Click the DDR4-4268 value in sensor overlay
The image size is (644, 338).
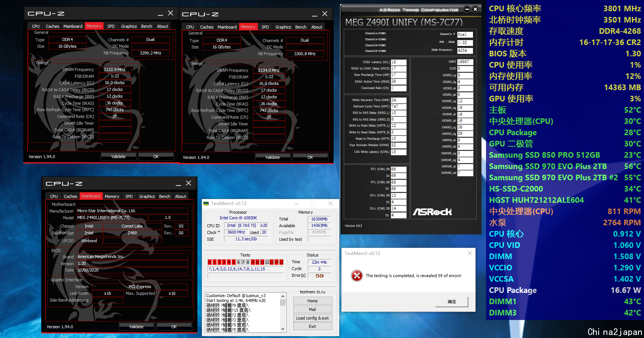[620, 31]
